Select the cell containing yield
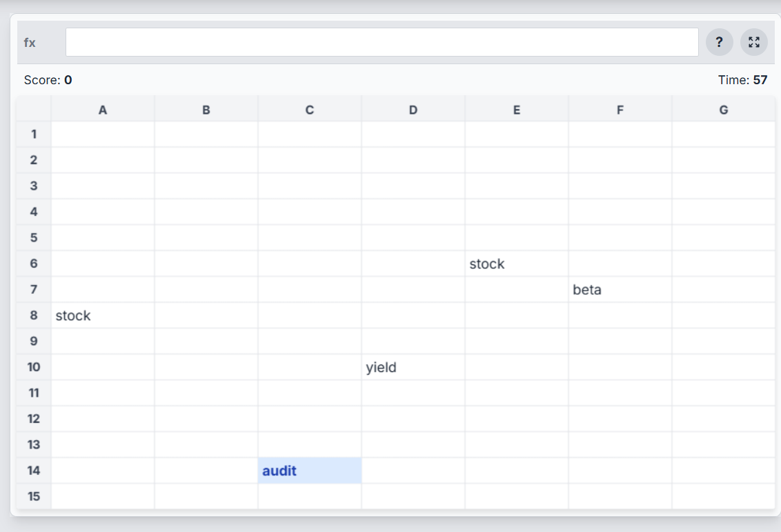 click(x=413, y=367)
